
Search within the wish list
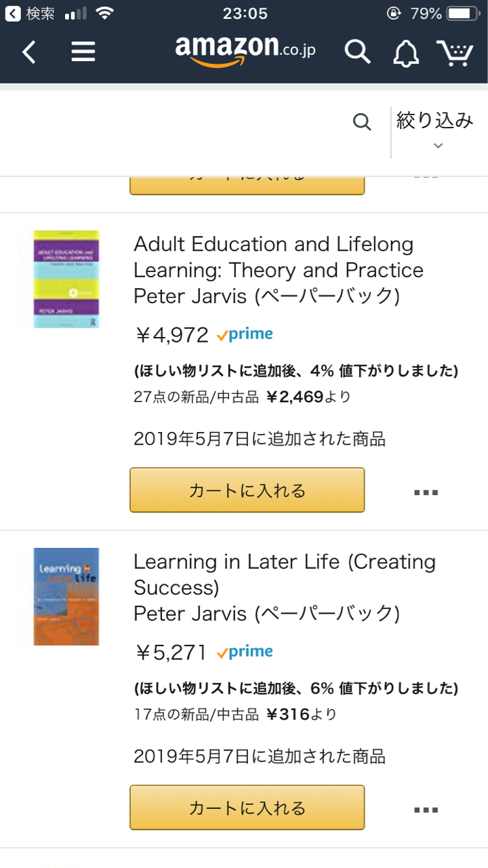pyautogui.click(x=363, y=122)
